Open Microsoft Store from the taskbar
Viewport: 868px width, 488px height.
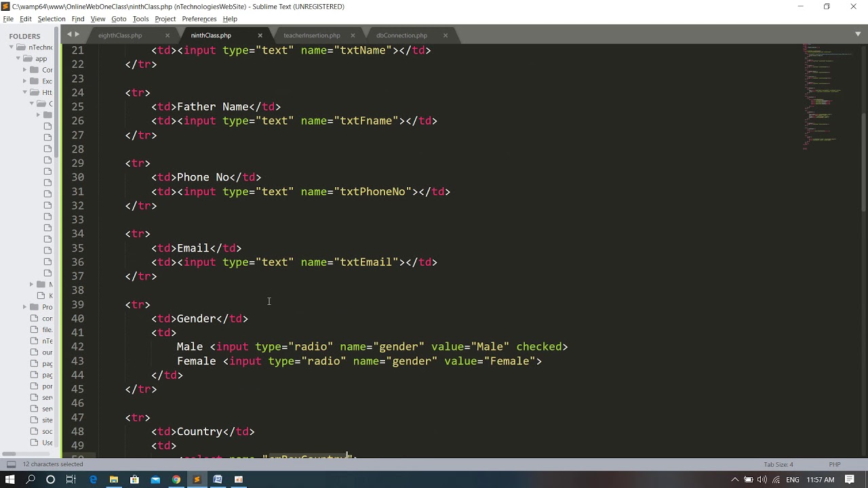pos(134,479)
